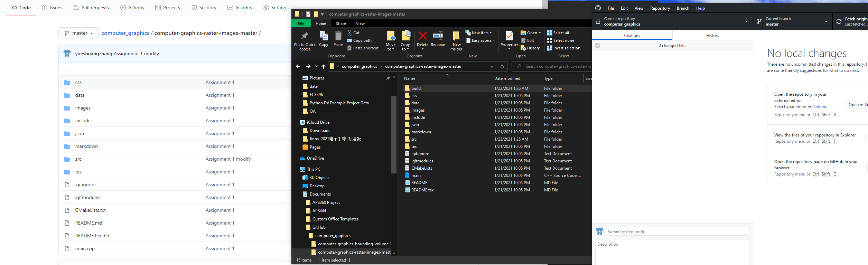Click the Paste icon in File Explorer
Viewport: 868px width, 265px height.
click(338, 36)
